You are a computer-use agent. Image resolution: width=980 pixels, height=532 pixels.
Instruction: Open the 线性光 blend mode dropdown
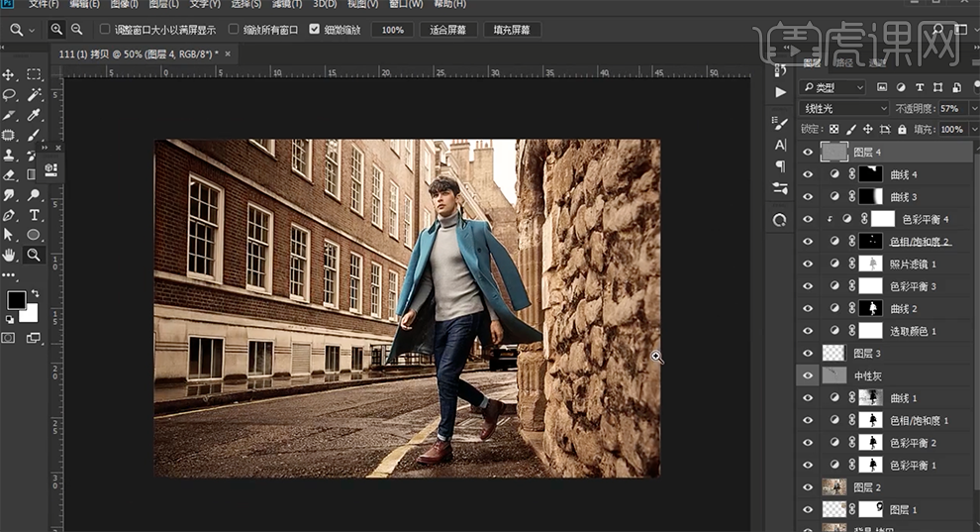click(844, 108)
